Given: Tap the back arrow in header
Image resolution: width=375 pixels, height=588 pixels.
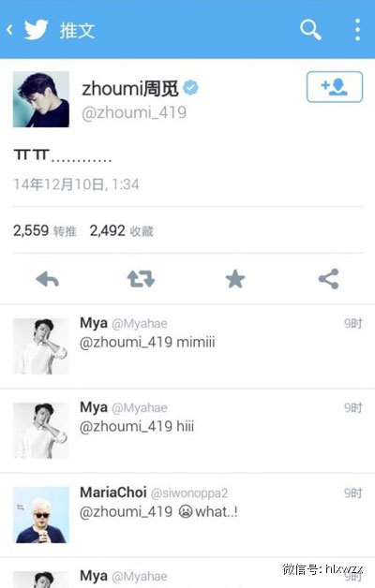Looking at the screenshot, I should point(9,30).
